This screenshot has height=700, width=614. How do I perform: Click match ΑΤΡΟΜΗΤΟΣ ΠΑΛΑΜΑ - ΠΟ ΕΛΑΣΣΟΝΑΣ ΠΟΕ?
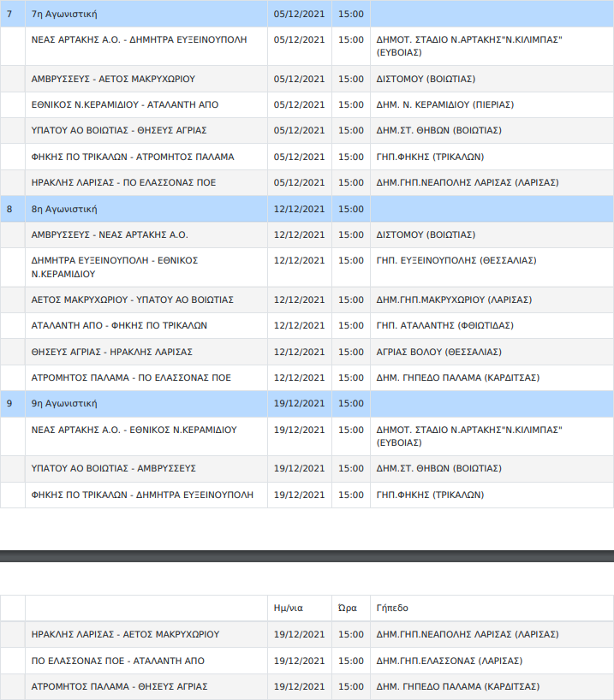[131, 377]
